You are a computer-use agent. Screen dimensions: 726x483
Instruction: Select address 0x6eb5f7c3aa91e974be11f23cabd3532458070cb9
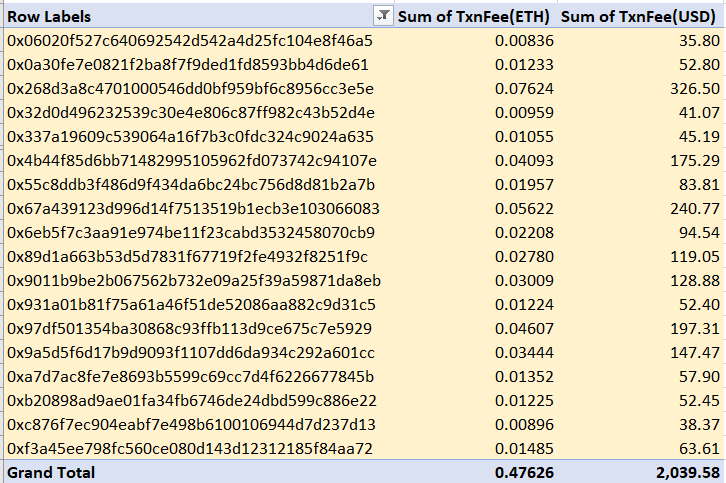tap(191, 232)
